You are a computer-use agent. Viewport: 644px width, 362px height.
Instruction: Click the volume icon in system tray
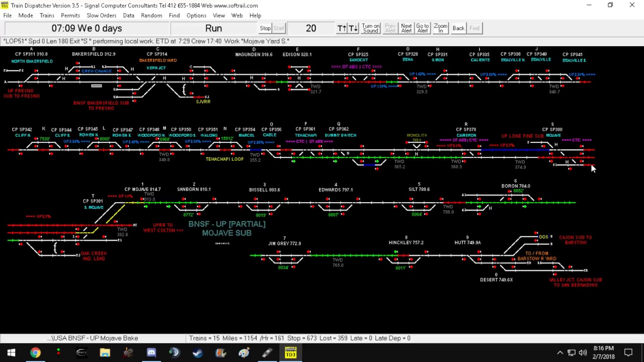click(x=583, y=352)
